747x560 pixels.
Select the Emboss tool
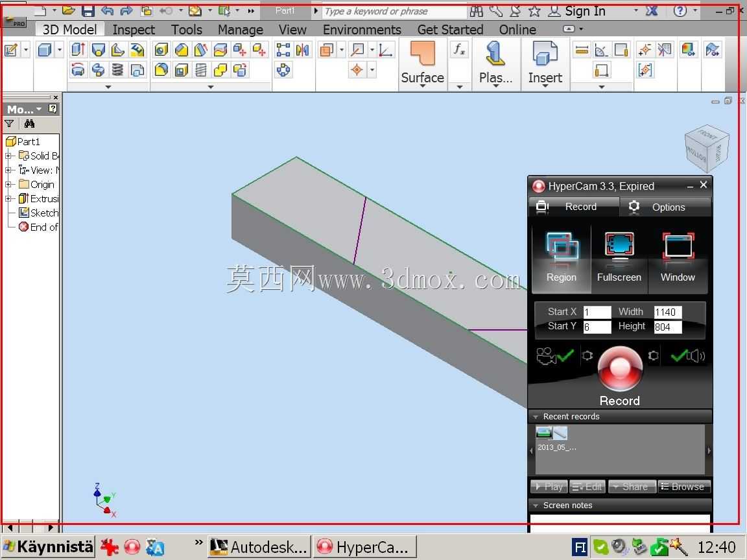(137, 49)
